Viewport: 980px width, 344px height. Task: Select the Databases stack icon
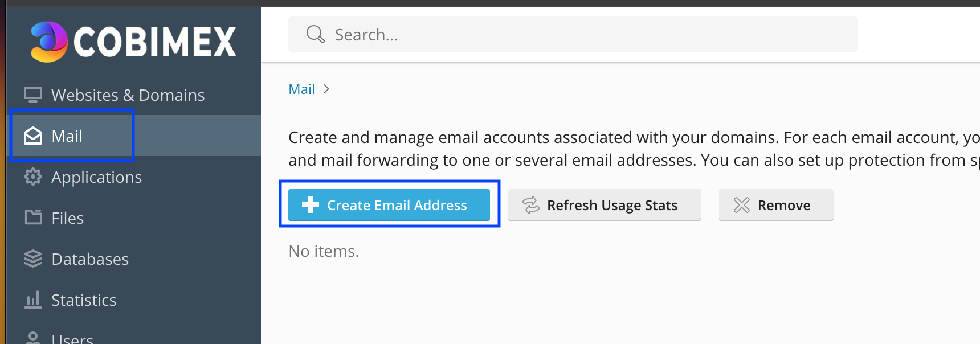(33, 259)
